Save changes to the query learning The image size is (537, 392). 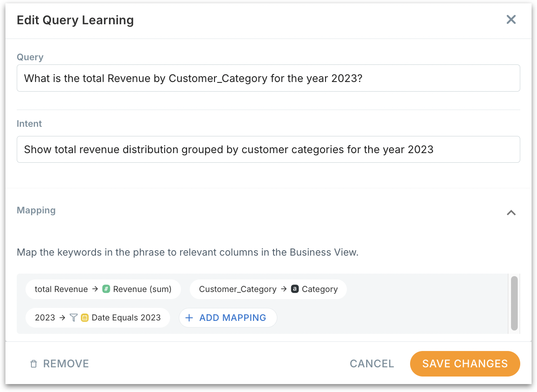tap(465, 364)
